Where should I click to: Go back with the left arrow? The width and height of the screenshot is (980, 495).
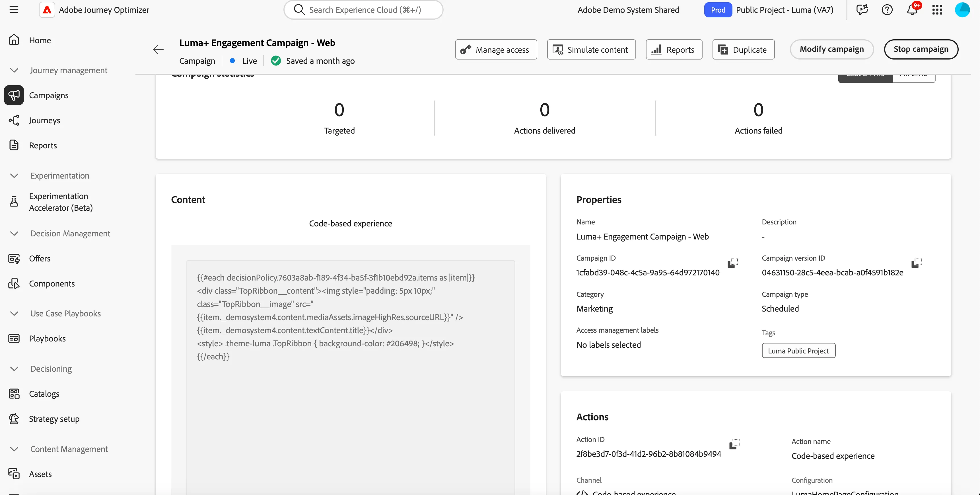158,50
